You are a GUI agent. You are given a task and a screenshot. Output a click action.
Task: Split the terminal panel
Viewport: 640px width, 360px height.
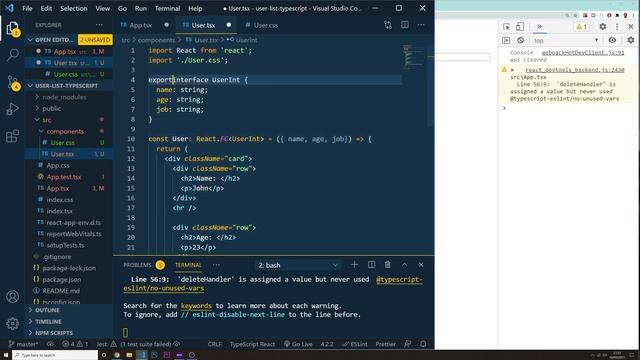click(x=371, y=264)
